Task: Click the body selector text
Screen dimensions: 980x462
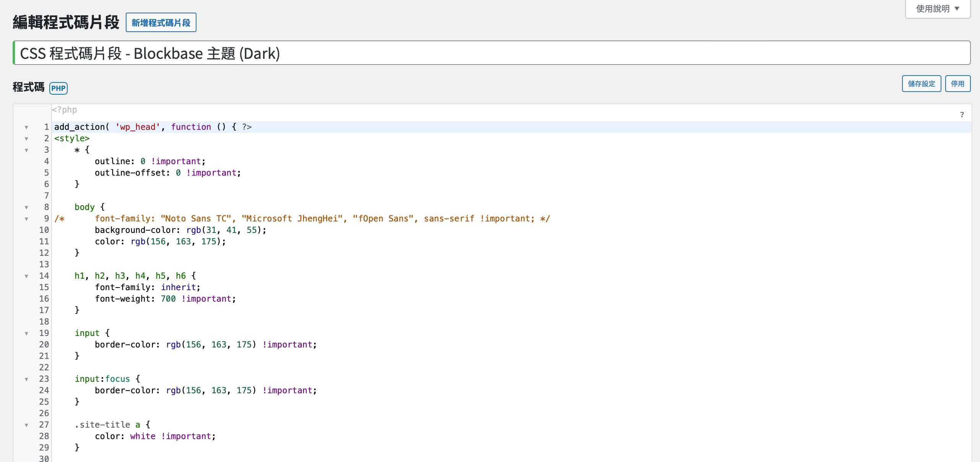Action: (x=84, y=207)
